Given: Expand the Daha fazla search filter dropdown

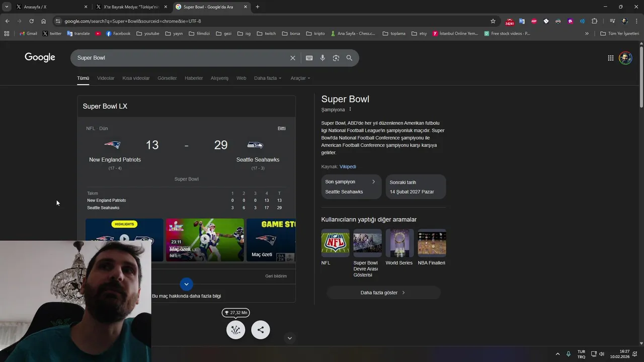Looking at the screenshot, I should pyautogui.click(x=268, y=78).
